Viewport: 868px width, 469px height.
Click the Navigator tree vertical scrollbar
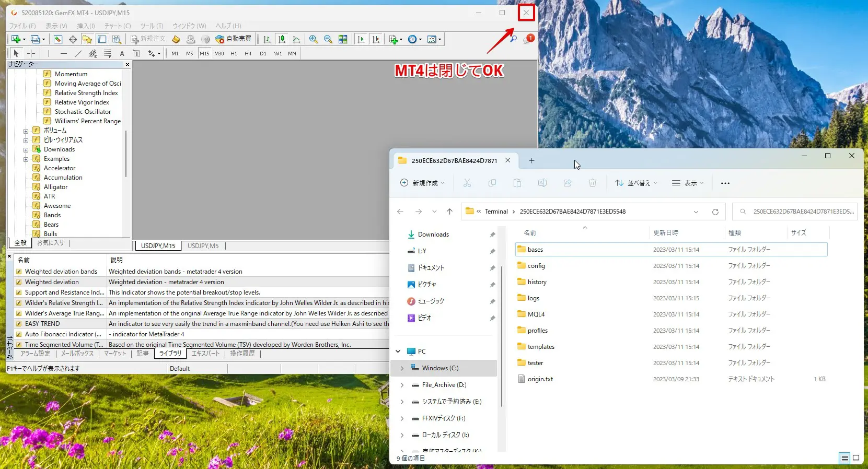(x=126, y=154)
